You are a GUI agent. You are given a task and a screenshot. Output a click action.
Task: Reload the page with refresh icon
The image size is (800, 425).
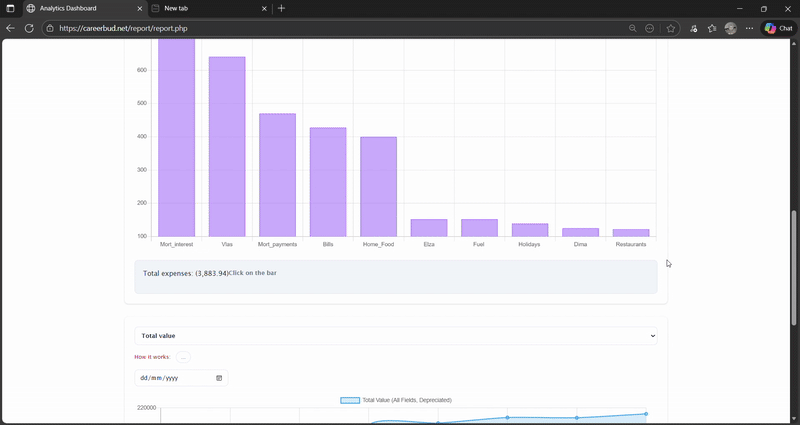click(x=29, y=28)
